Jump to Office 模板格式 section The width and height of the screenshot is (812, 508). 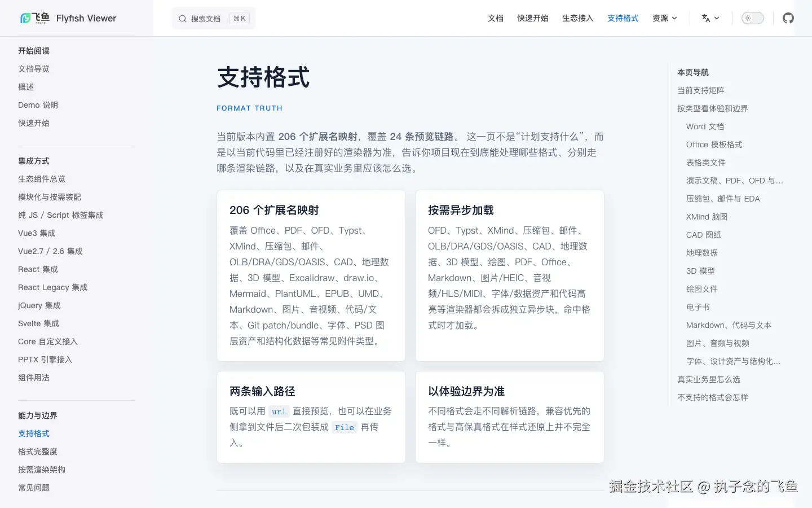click(714, 144)
